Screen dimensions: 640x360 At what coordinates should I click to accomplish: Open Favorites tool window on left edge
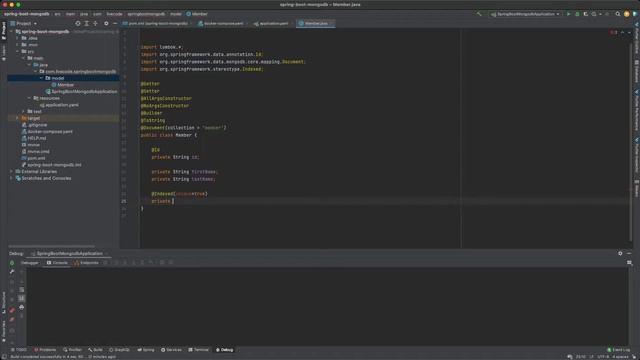coord(4,331)
